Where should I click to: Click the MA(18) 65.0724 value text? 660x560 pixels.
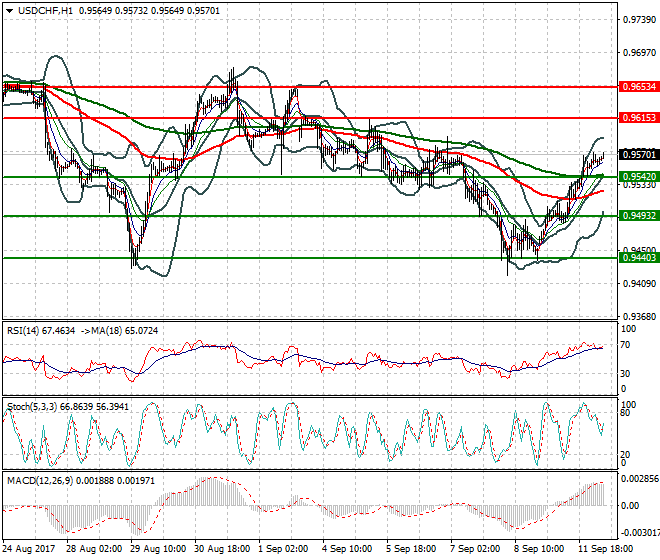(124, 331)
